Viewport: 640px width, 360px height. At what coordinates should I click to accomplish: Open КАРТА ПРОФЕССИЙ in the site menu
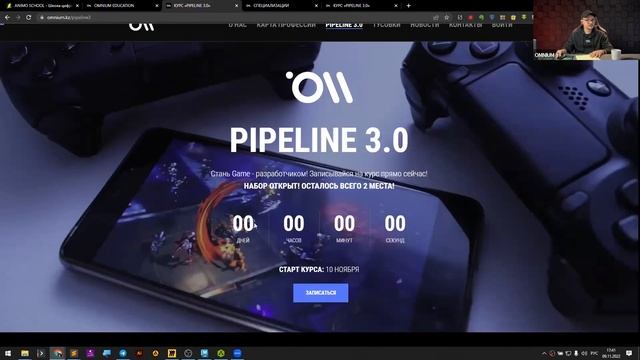(286, 25)
